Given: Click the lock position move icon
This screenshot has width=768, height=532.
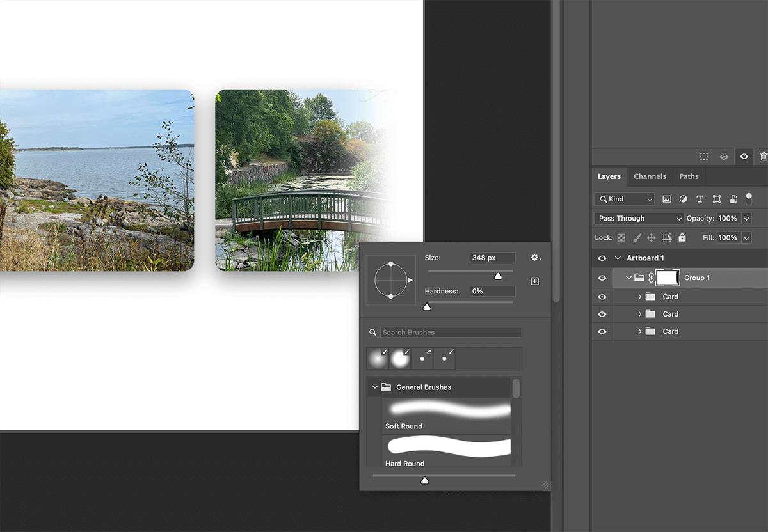Looking at the screenshot, I should point(652,238).
